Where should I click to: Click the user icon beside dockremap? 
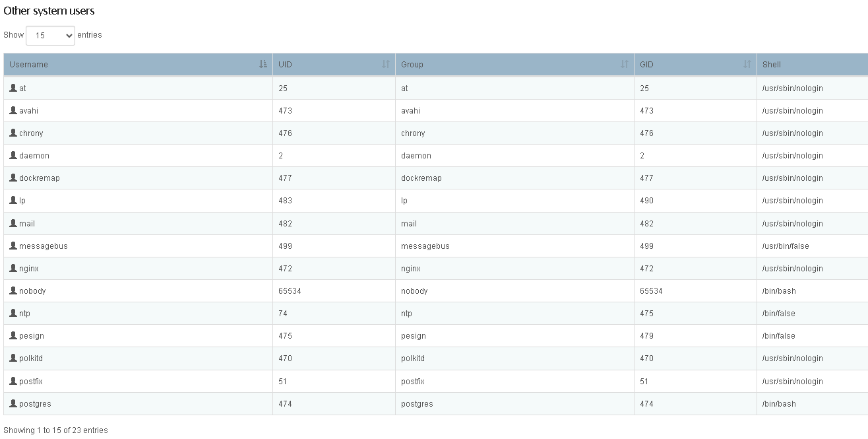coord(13,178)
